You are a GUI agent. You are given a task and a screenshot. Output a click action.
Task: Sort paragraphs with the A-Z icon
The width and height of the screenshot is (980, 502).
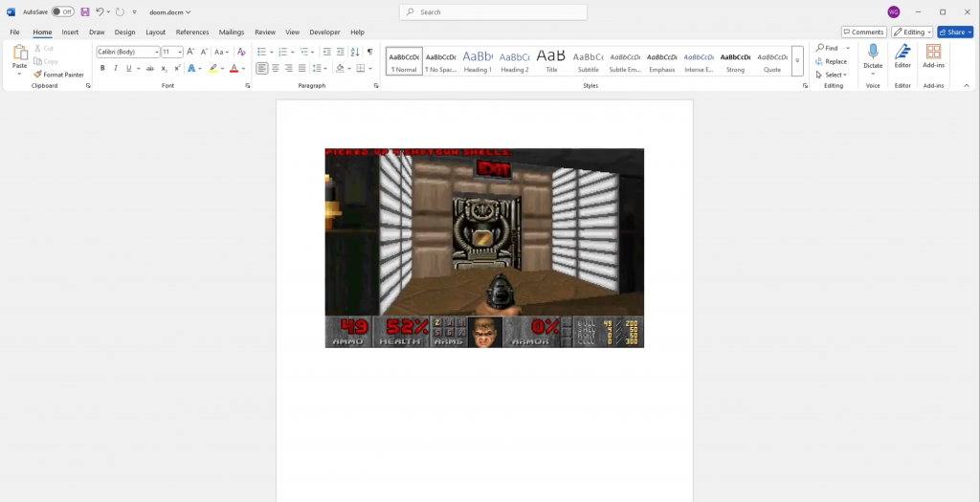click(355, 52)
